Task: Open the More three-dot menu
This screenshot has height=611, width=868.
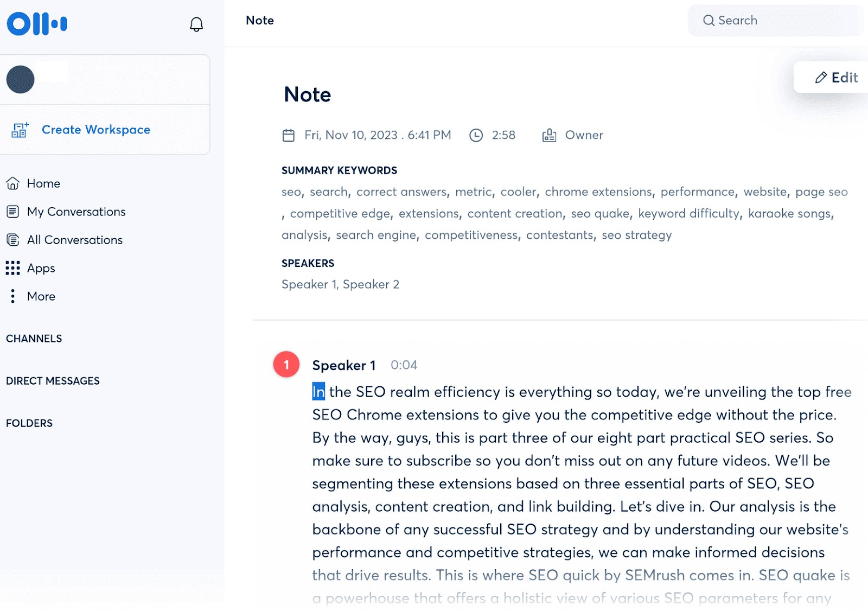Action: click(x=13, y=296)
